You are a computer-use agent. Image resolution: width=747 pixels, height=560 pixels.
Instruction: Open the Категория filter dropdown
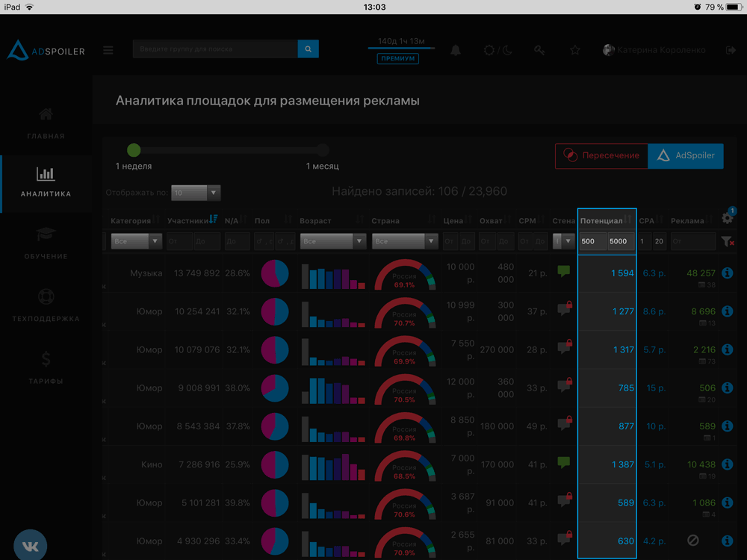tap(137, 242)
